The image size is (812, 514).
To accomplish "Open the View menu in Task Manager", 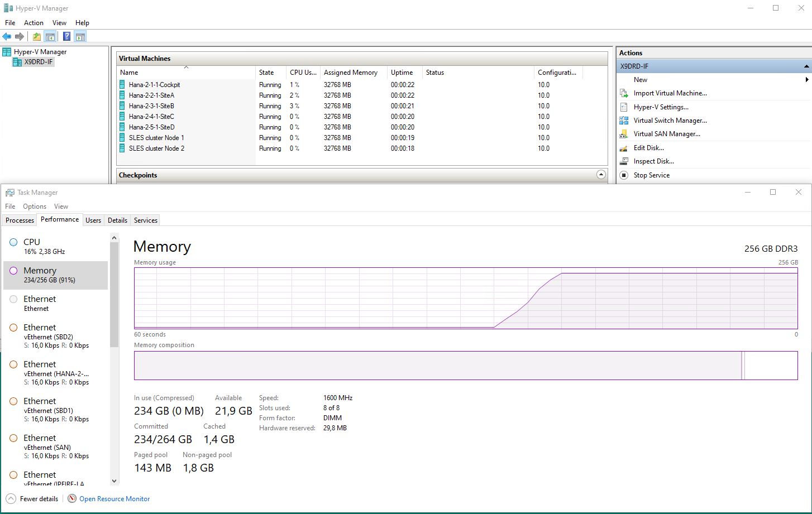I will click(61, 206).
